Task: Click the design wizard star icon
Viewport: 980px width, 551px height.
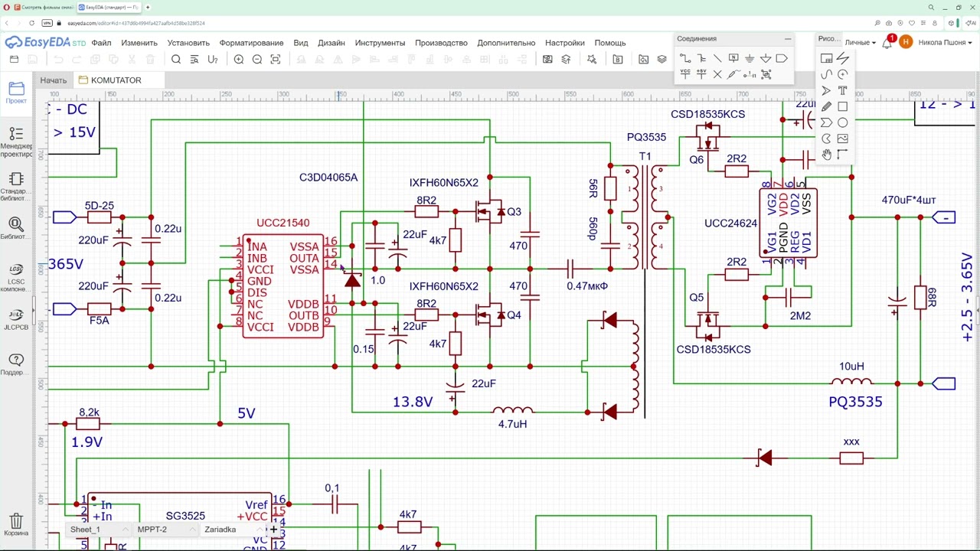Action: tap(592, 60)
